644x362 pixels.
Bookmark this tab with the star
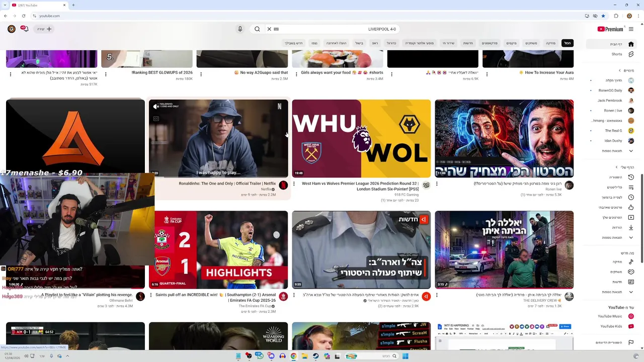click(x=603, y=16)
